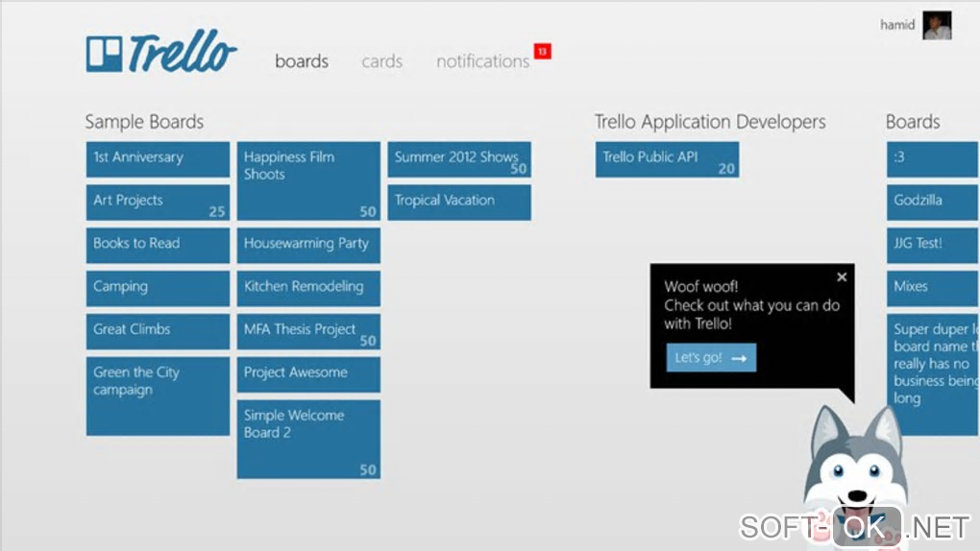Screen dimensions: 980x551
Task: Click the red notifications count badge
Action: tap(542, 51)
